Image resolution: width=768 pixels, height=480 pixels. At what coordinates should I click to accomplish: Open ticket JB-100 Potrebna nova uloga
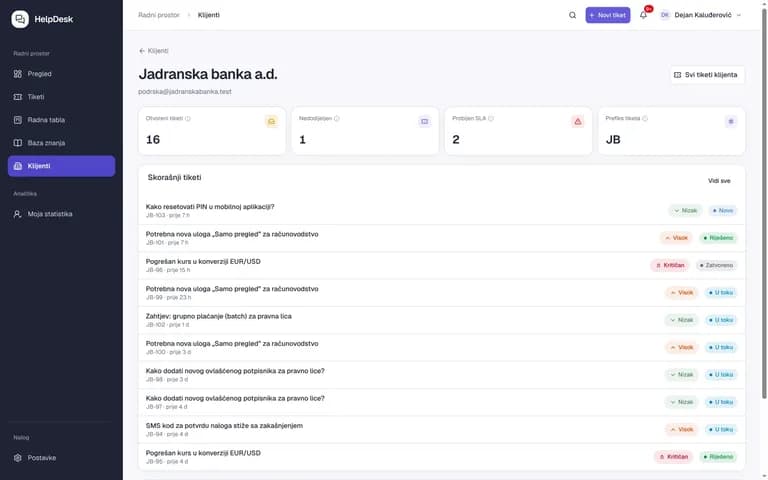pos(441,348)
